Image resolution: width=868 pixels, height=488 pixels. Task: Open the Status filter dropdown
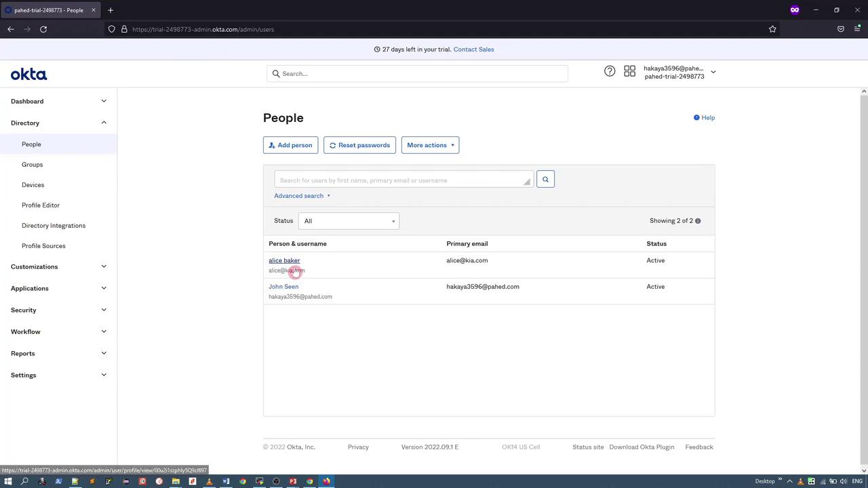(x=349, y=221)
